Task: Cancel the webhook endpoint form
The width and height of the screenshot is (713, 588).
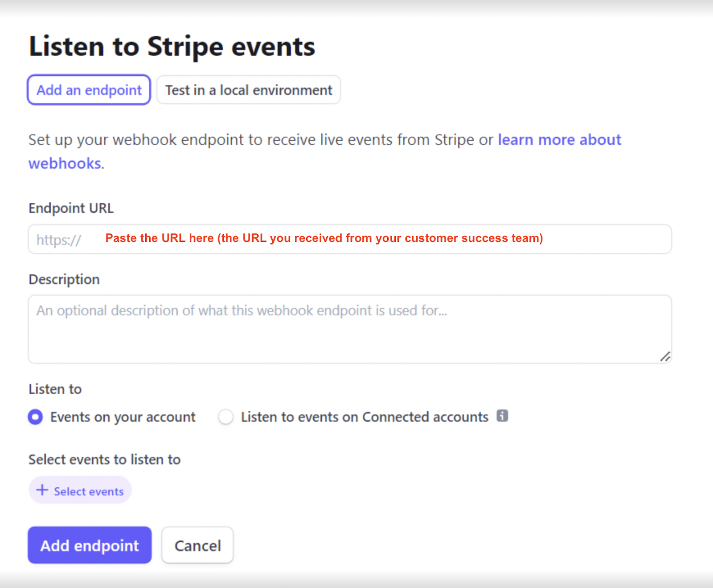Action: coord(197,545)
